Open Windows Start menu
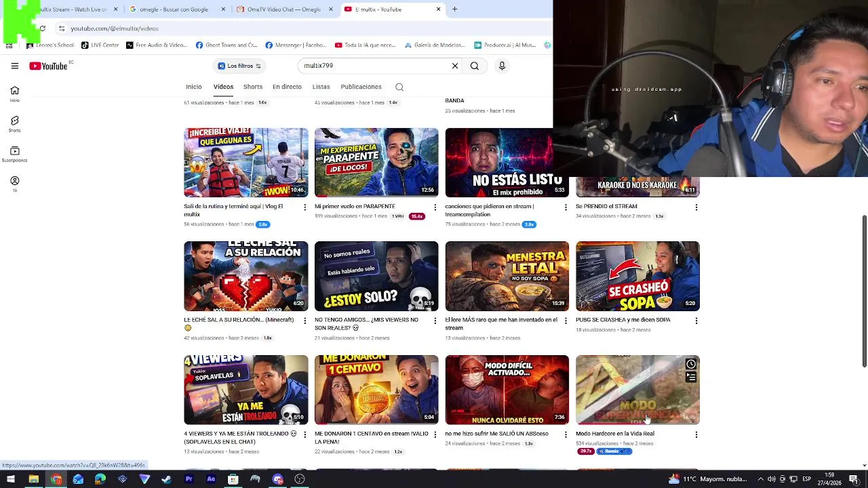Viewport: 868px width, 488px height. pos(11,479)
